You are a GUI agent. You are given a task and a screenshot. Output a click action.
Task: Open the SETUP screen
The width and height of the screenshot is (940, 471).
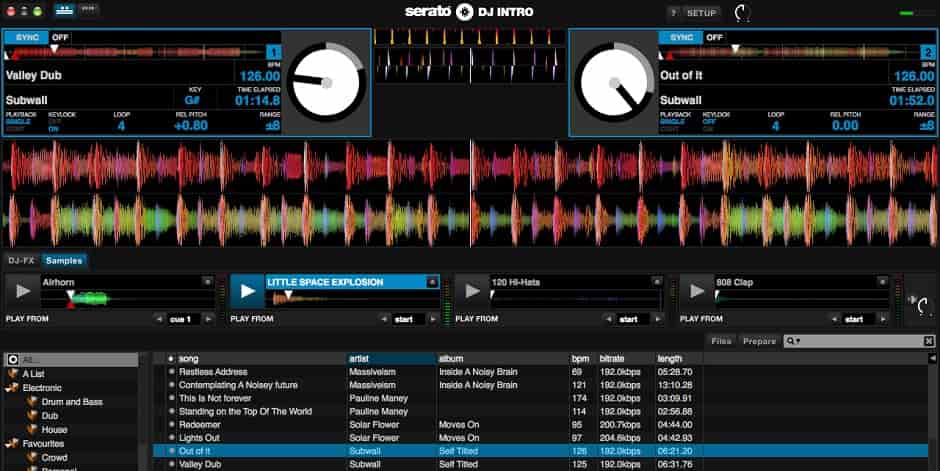(x=701, y=13)
